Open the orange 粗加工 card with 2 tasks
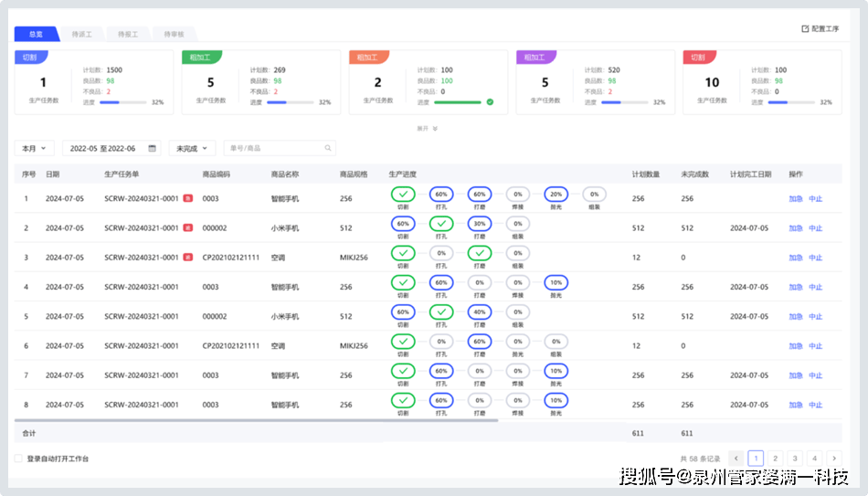 (x=428, y=82)
